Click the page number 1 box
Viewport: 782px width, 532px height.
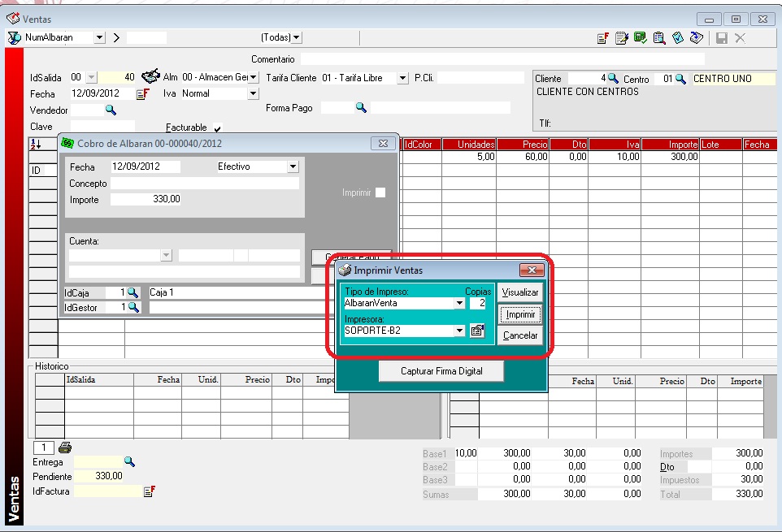43,448
